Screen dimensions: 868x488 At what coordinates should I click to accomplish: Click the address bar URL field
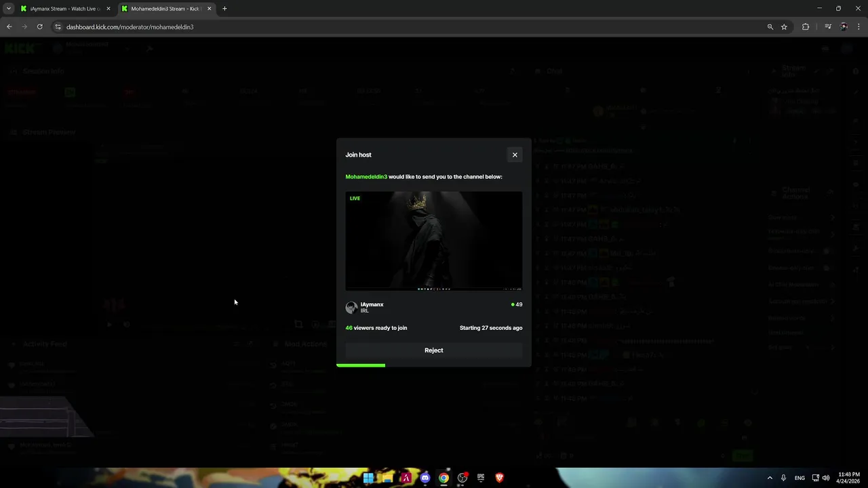[407, 27]
